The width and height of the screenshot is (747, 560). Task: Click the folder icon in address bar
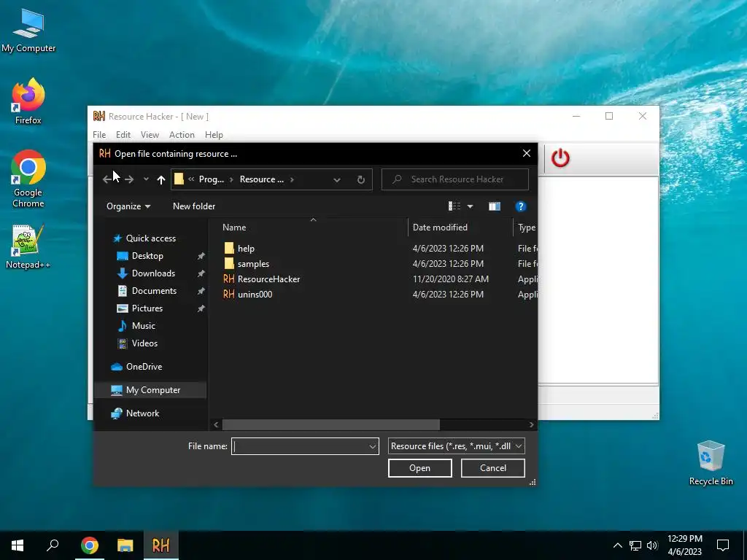point(179,179)
